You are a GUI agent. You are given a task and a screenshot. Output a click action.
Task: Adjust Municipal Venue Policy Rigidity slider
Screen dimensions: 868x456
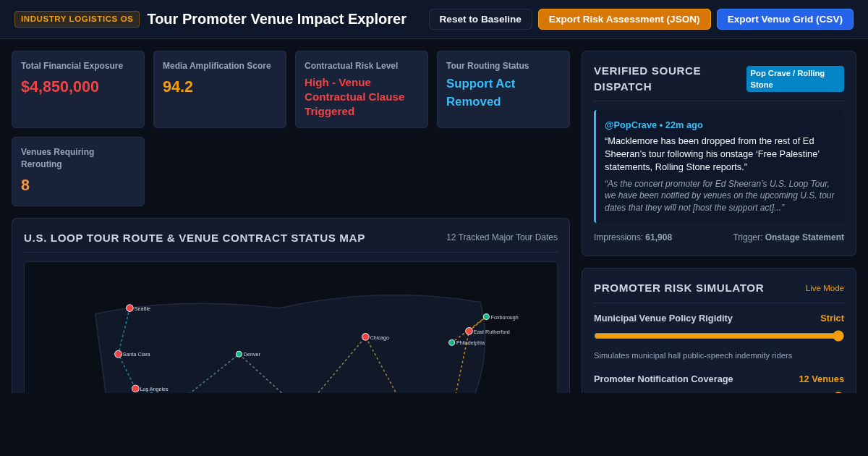point(719,336)
